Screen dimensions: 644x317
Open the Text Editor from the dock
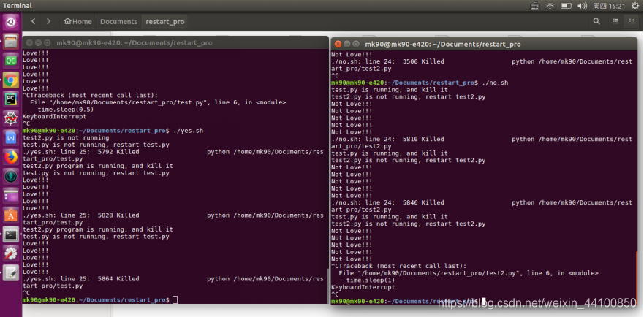tap(11, 273)
